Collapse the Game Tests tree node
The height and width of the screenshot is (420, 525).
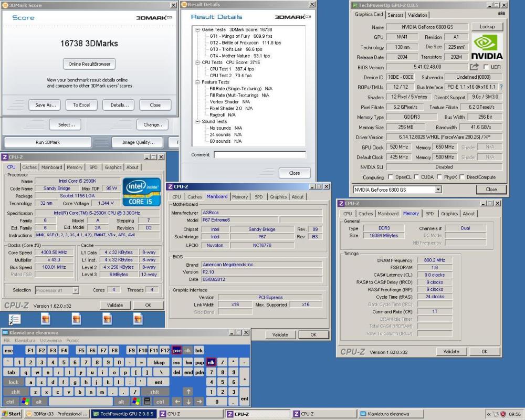197,29
